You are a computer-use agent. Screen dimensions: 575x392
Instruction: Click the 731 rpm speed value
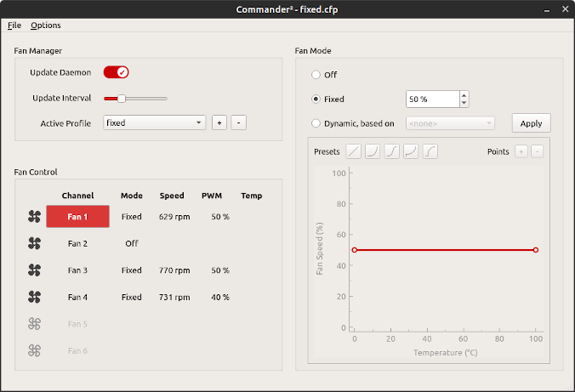pyautogui.click(x=174, y=297)
